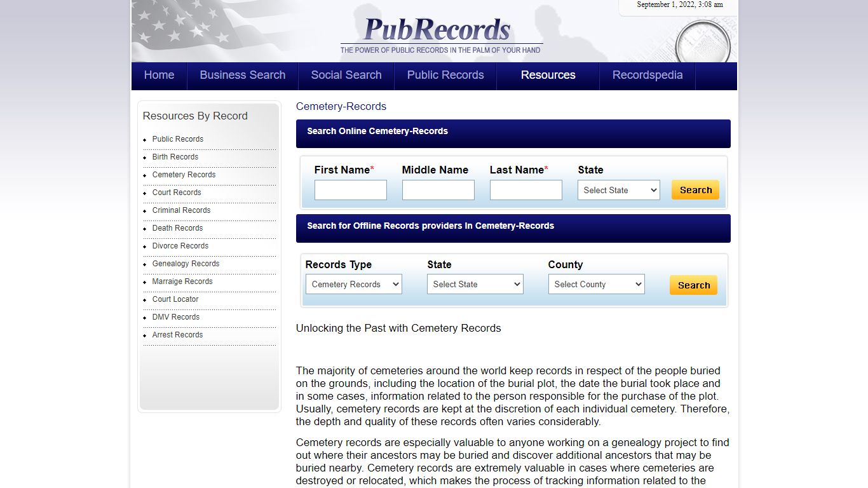868x488 pixels.
Task: Expand State dropdown in offline providers search
Action: click(475, 284)
